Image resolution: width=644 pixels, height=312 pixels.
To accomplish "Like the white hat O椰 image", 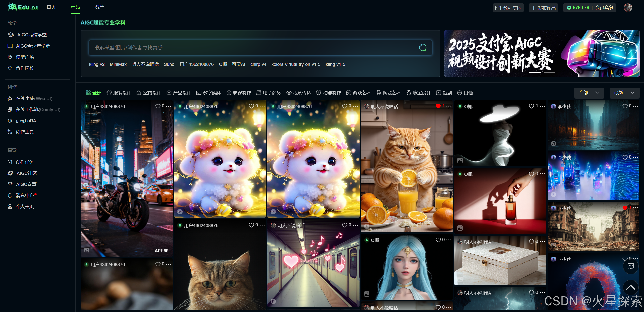I will tap(531, 106).
